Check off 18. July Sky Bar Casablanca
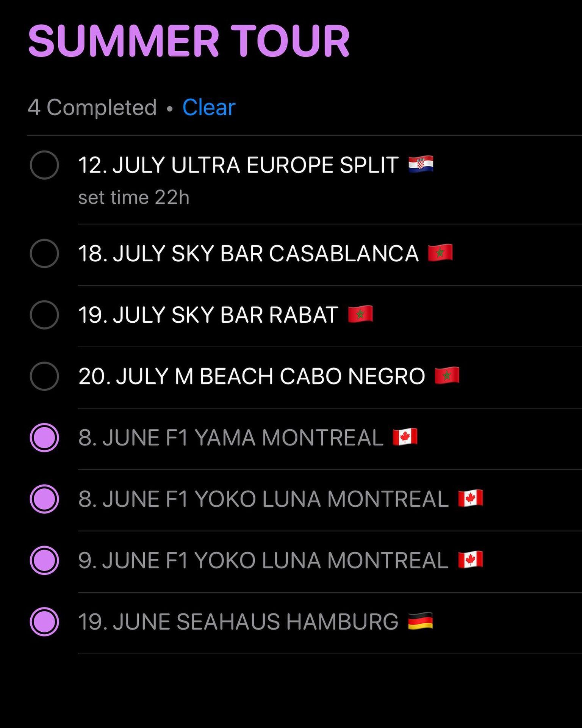The width and height of the screenshot is (582, 728). coord(44,253)
